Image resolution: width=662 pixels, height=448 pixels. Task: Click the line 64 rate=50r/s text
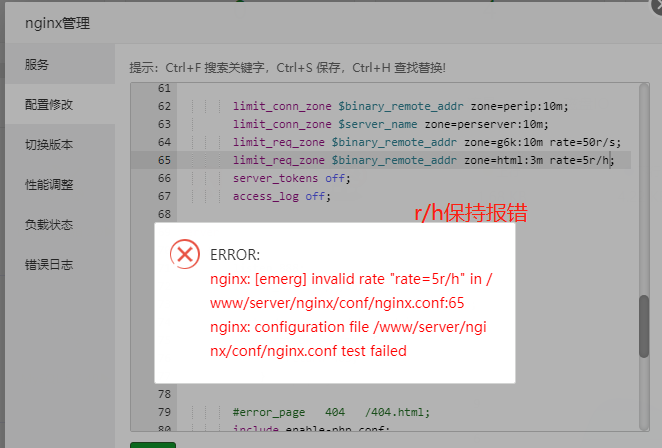[x=585, y=143]
